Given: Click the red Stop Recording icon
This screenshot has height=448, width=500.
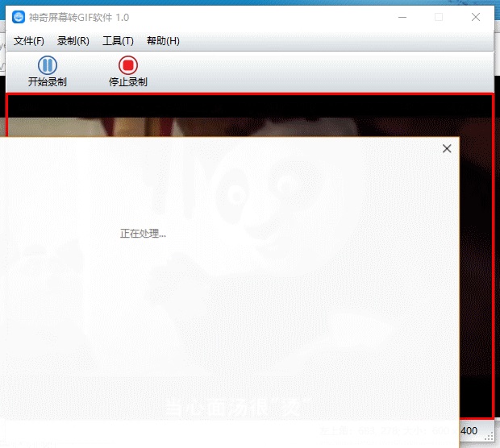Looking at the screenshot, I should tap(127, 65).
